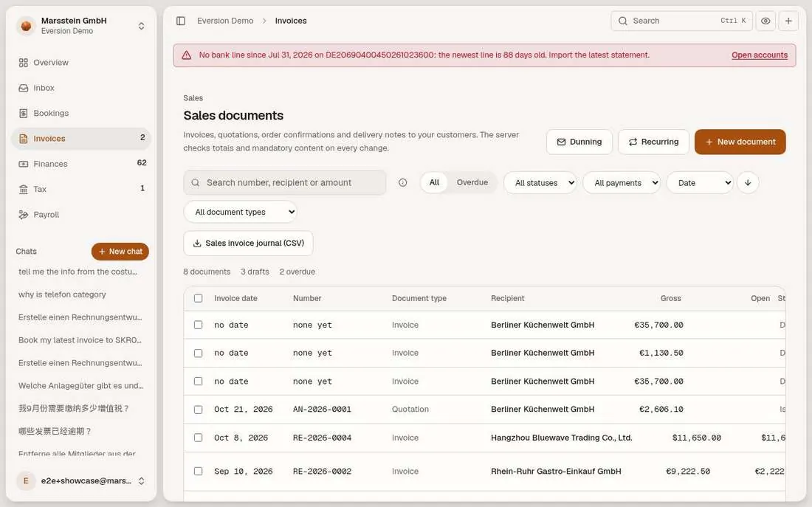Open Overview from the sidebar
This screenshot has height=507, width=812.
pyautogui.click(x=80, y=63)
